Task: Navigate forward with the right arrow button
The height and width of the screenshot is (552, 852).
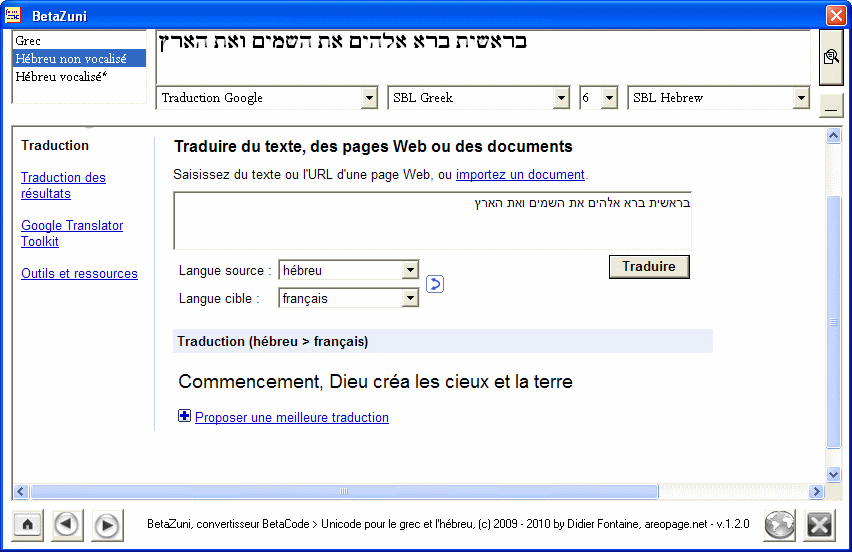Action: [107, 525]
